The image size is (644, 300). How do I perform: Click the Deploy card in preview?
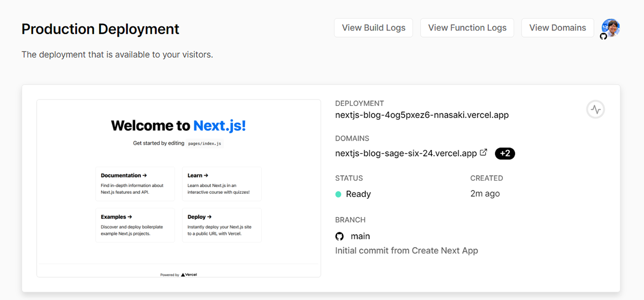pyautogui.click(x=221, y=225)
